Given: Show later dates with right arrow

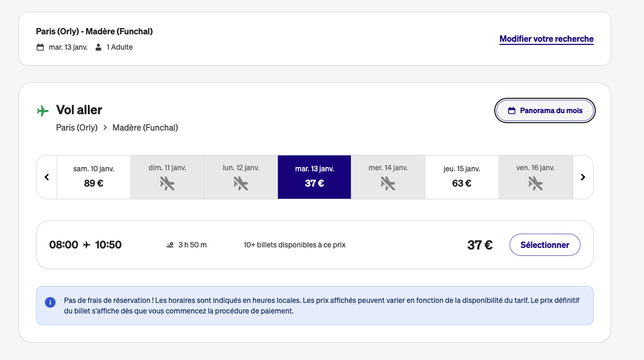Looking at the screenshot, I should (583, 177).
